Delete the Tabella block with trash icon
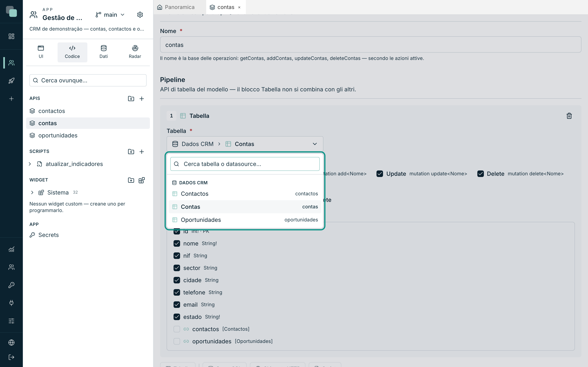The image size is (588, 367). (569, 116)
